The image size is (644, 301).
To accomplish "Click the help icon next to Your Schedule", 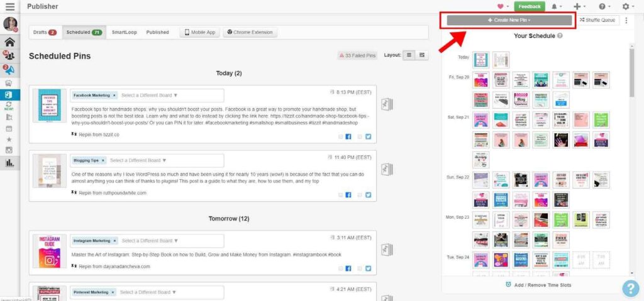I will pos(560,36).
